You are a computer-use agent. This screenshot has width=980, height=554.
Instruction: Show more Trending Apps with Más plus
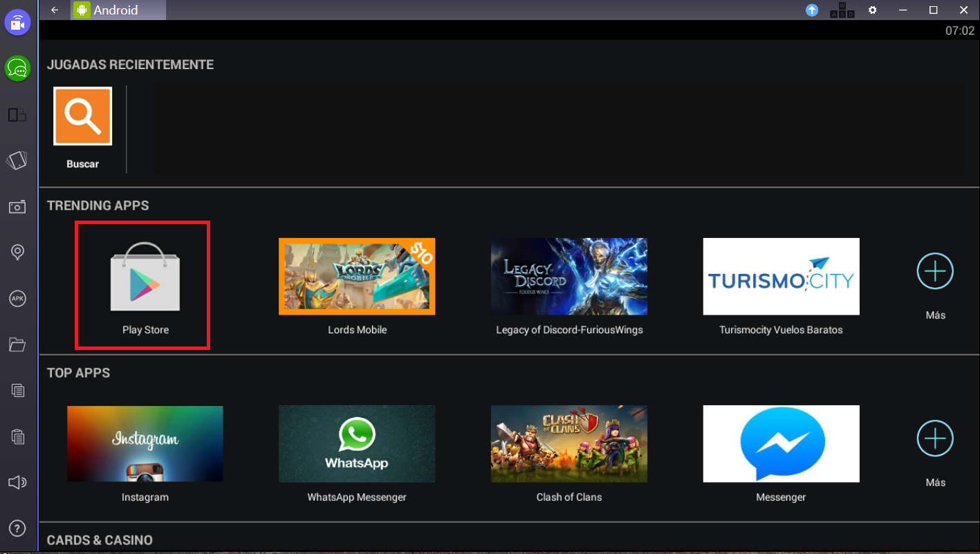[x=935, y=271]
